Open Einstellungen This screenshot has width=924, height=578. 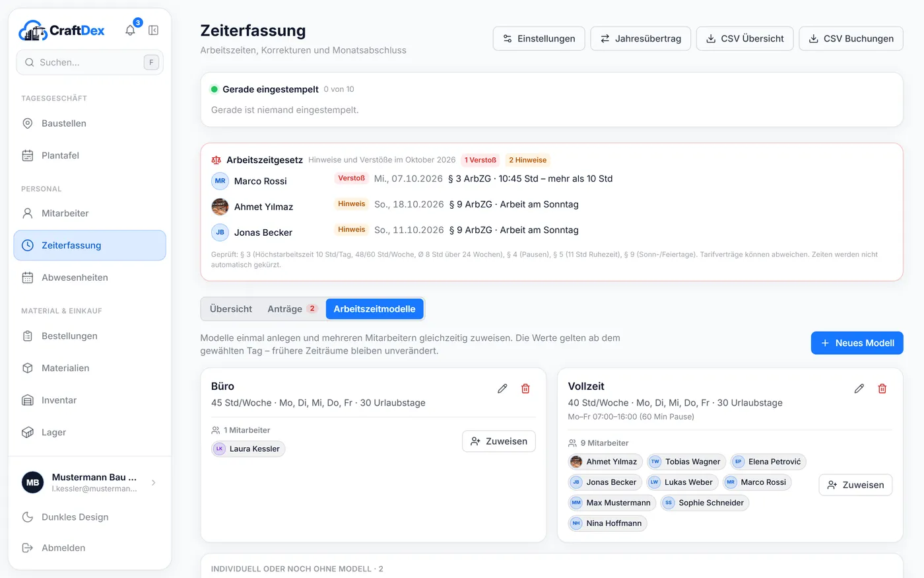pyautogui.click(x=539, y=39)
